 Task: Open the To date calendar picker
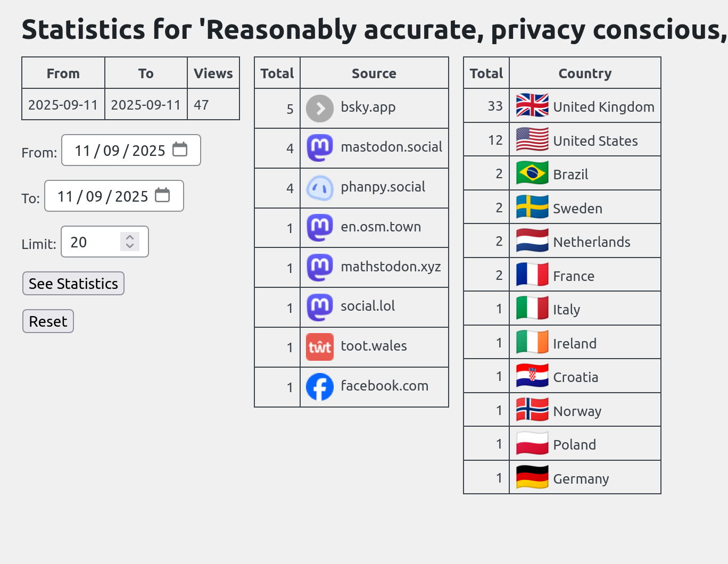(162, 195)
